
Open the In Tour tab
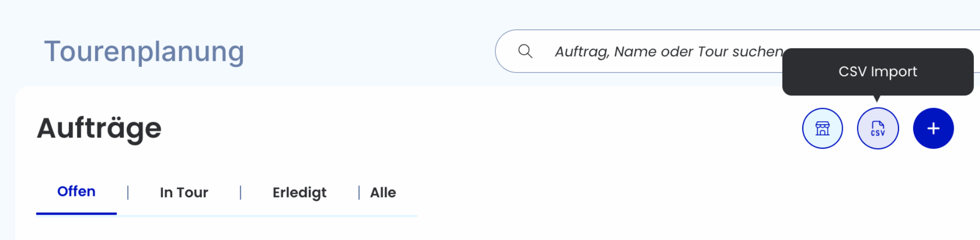[x=184, y=193]
